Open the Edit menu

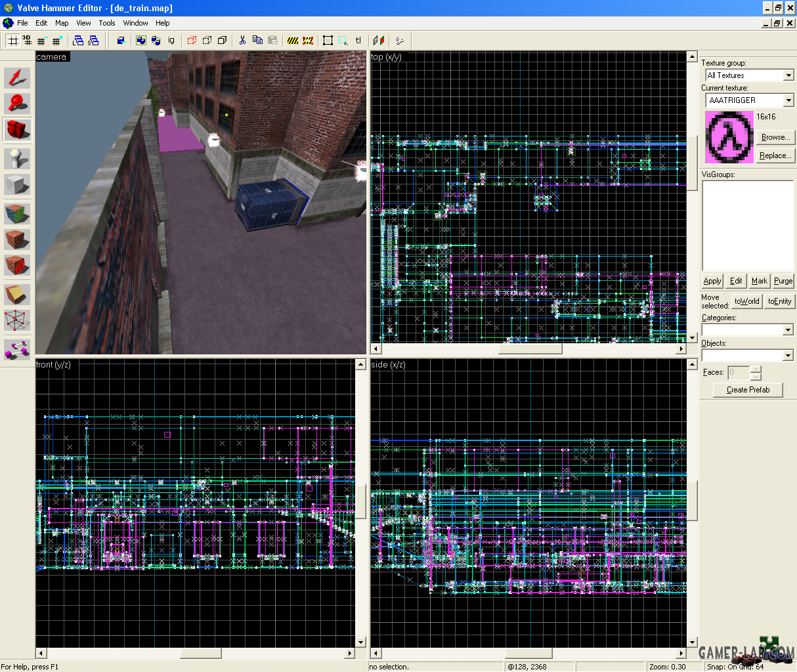click(41, 23)
